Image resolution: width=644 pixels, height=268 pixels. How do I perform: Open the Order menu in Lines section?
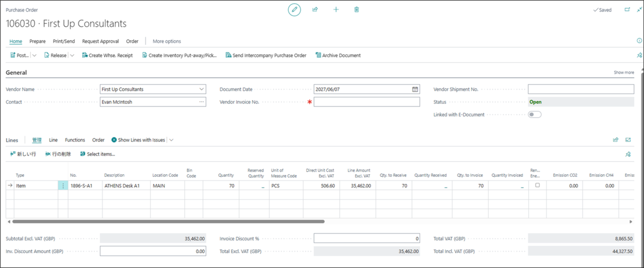pyautogui.click(x=98, y=140)
